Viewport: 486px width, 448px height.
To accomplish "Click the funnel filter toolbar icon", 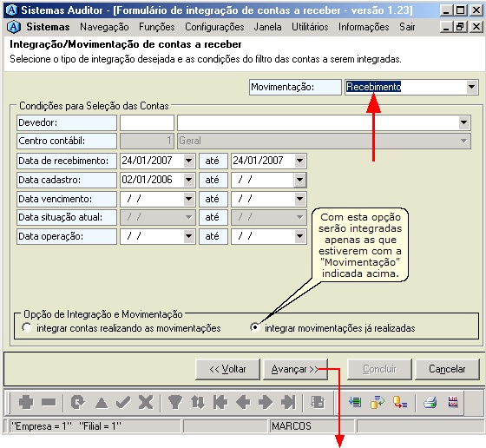I will click(174, 403).
